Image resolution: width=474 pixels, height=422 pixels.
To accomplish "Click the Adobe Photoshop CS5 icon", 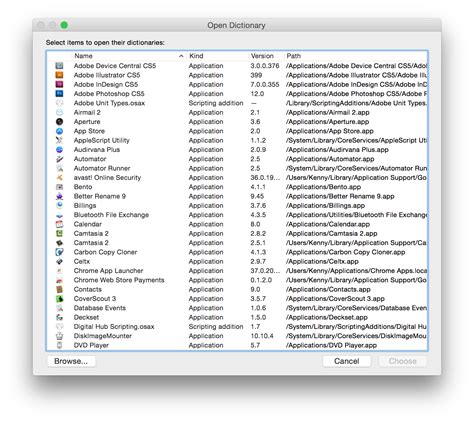I will [x=59, y=94].
